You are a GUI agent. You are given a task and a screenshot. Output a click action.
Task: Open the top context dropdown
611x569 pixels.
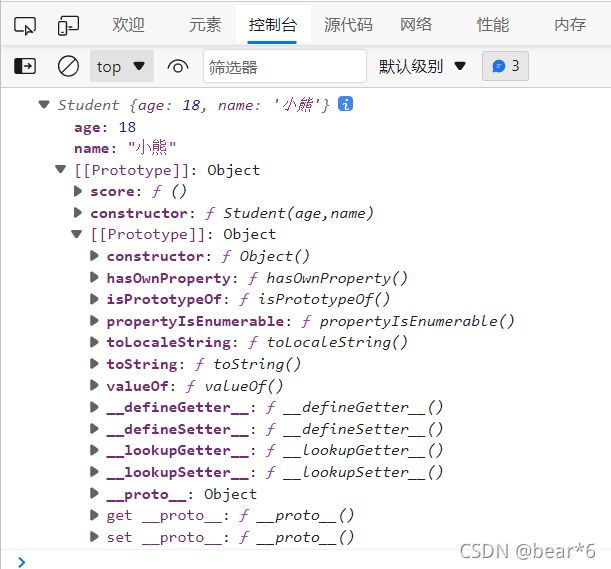coord(122,66)
